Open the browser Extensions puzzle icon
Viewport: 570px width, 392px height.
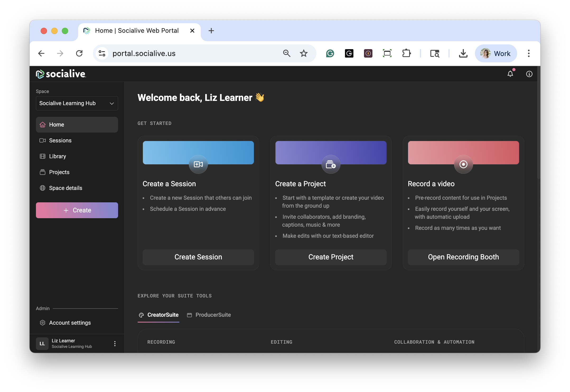point(406,53)
